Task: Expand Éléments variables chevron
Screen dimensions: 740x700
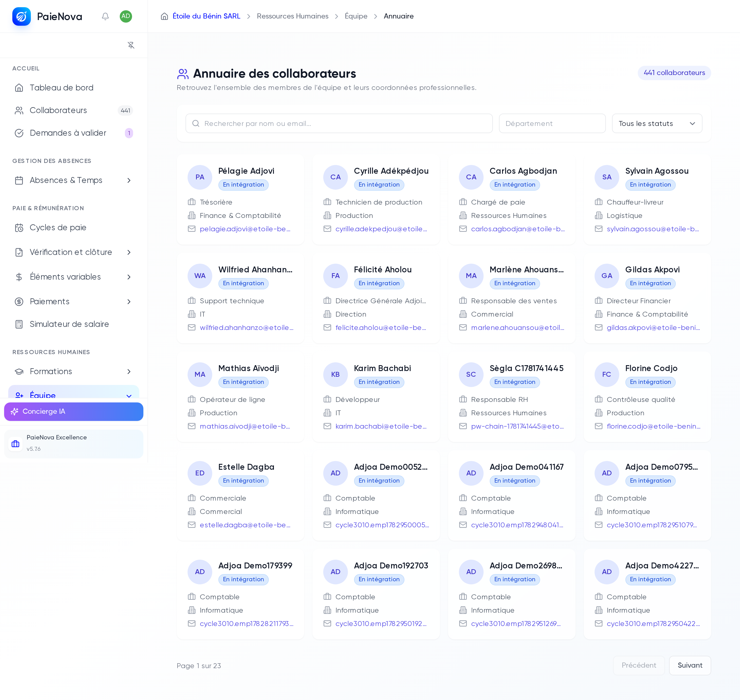Action: [x=129, y=277]
